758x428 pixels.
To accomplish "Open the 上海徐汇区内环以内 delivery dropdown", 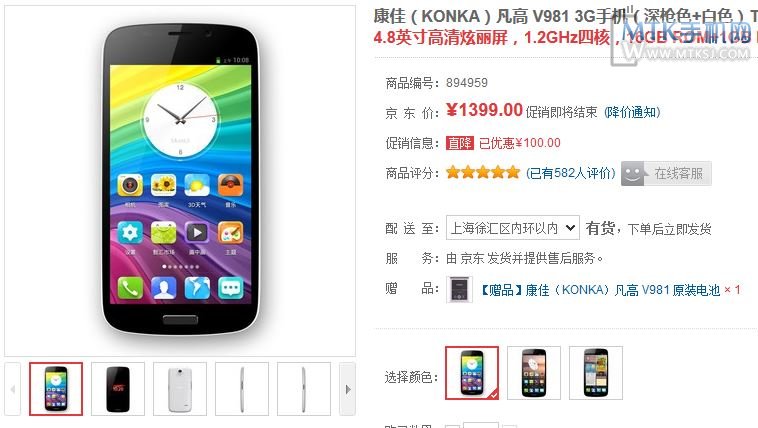I will 512,228.
